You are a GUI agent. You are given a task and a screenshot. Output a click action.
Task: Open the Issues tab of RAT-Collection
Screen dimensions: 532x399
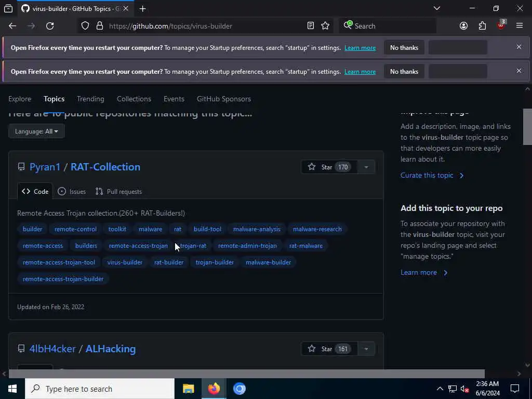point(72,192)
